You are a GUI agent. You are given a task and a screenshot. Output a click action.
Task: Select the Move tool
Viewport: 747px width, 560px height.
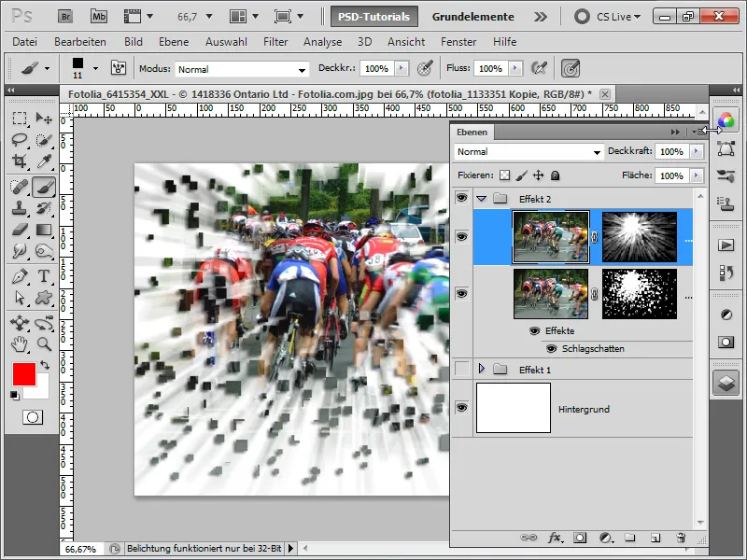coord(44,119)
